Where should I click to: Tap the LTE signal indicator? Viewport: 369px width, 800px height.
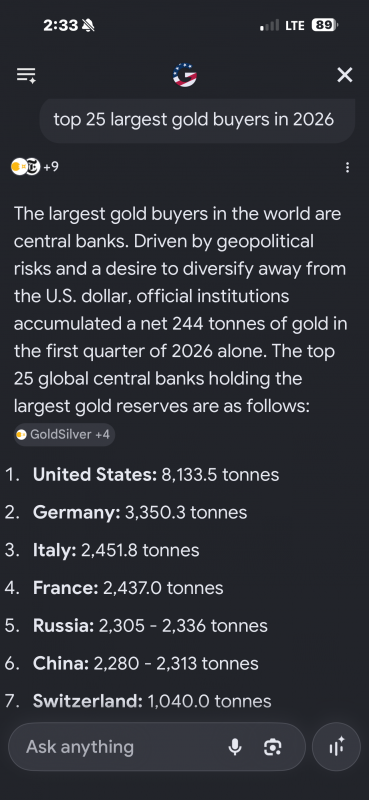[282, 25]
